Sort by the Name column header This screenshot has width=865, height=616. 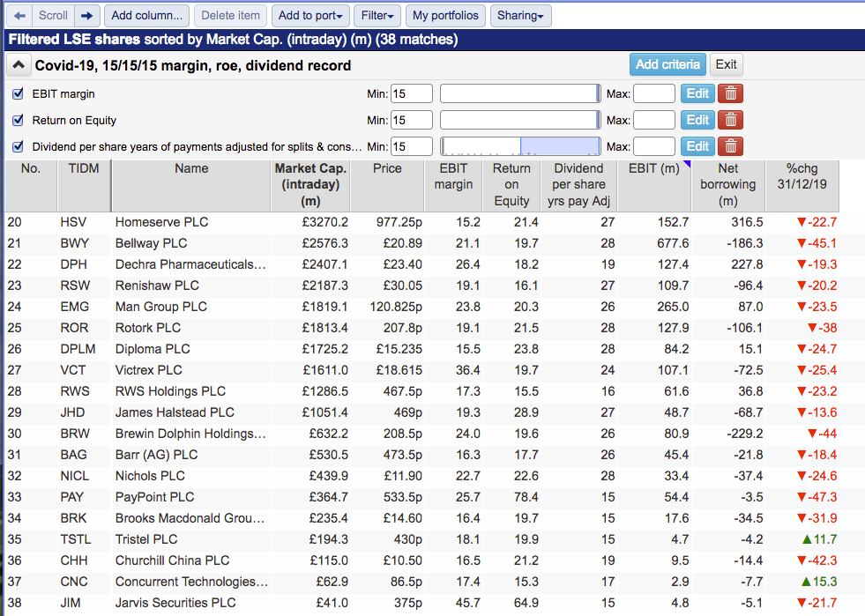pyautogui.click(x=191, y=185)
